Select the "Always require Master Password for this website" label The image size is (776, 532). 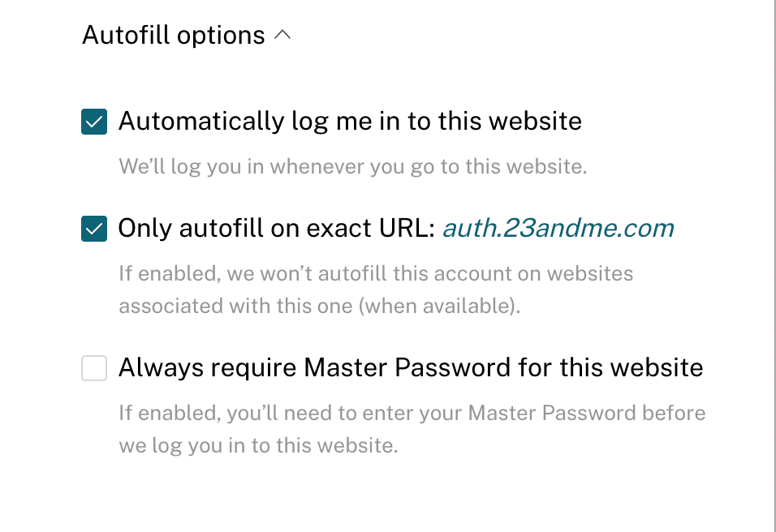coord(411,368)
